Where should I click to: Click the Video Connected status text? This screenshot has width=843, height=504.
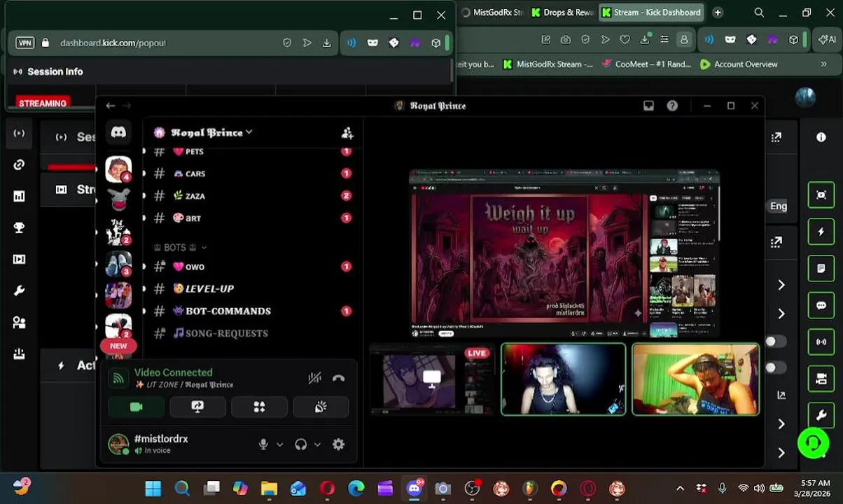[173, 372]
